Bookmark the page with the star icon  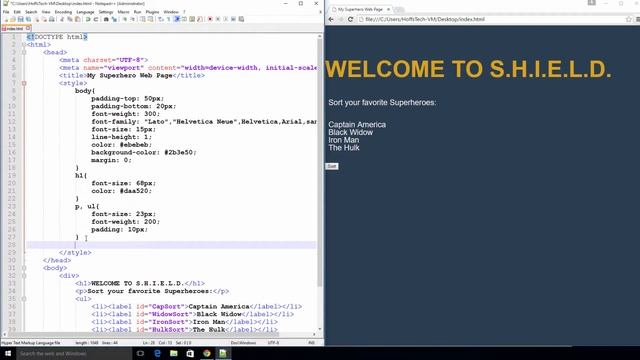click(x=629, y=19)
